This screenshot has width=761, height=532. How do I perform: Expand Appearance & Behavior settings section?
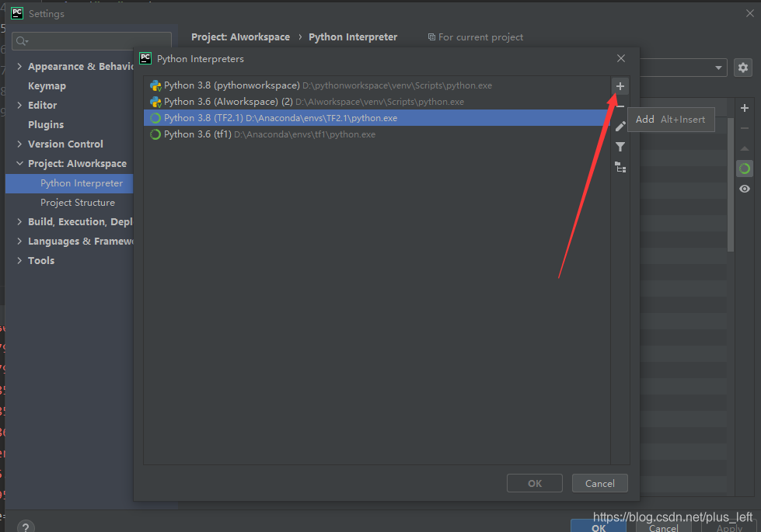point(19,67)
